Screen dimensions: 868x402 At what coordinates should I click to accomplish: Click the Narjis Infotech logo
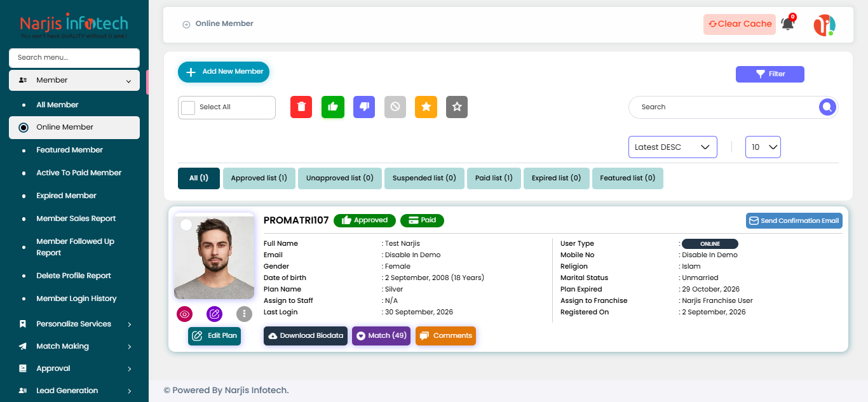[74, 25]
